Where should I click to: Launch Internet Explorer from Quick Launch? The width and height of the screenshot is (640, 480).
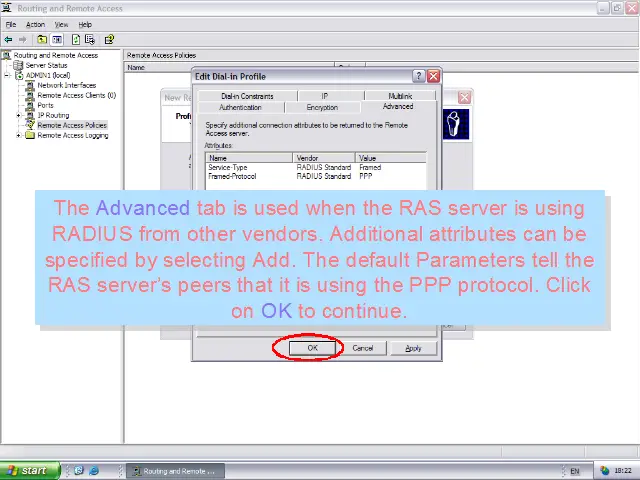point(94,471)
